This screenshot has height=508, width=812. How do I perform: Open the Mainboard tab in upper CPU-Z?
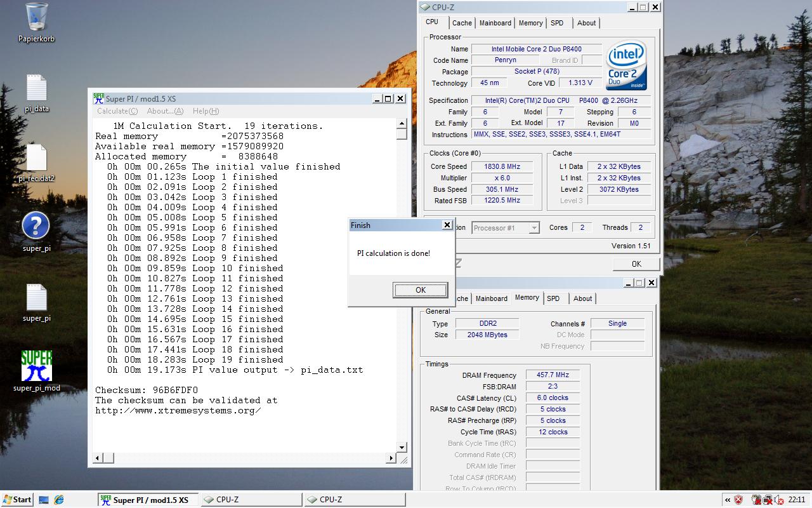click(x=495, y=23)
